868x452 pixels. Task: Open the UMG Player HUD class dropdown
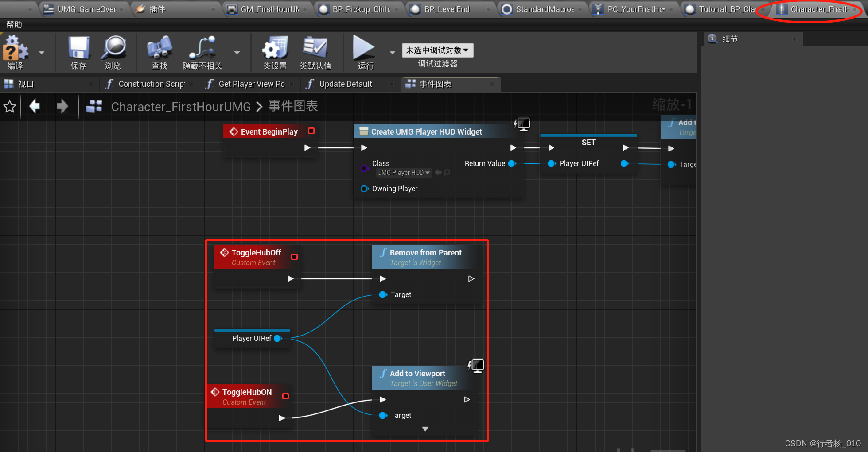[x=403, y=173]
